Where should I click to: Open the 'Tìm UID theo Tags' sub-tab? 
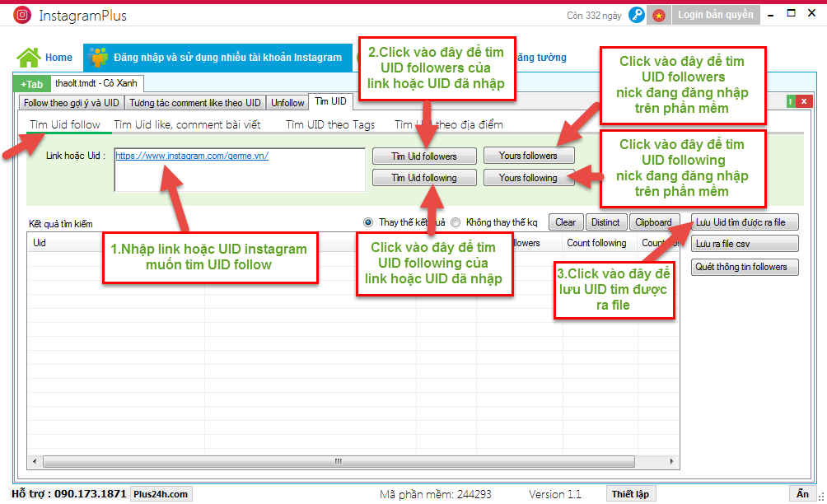pos(330,125)
